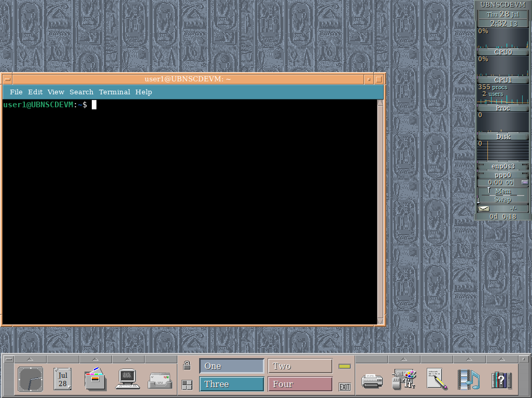532x398 pixels.
Task: Expand the subpanel arrow above the clock
Action: point(30,358)
